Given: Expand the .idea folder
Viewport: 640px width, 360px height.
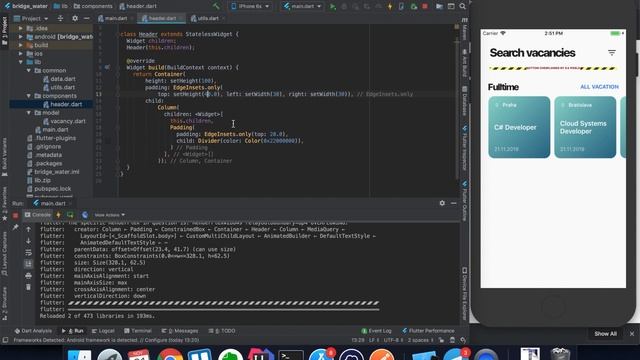Looking at the screenshot, I should pyautogui.click(x=20, y=28).
